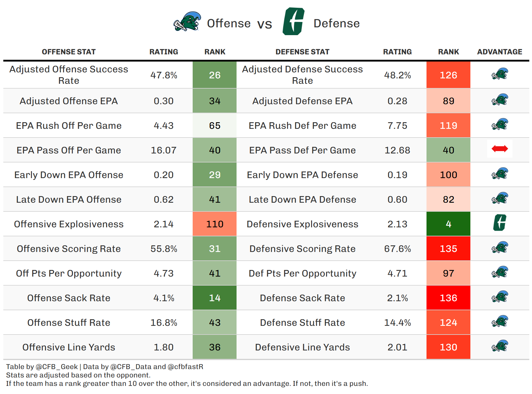Click the ADVANTAGE column header
Image resolution: width=532 pixels, height=394 pixels.
(500, 52)
